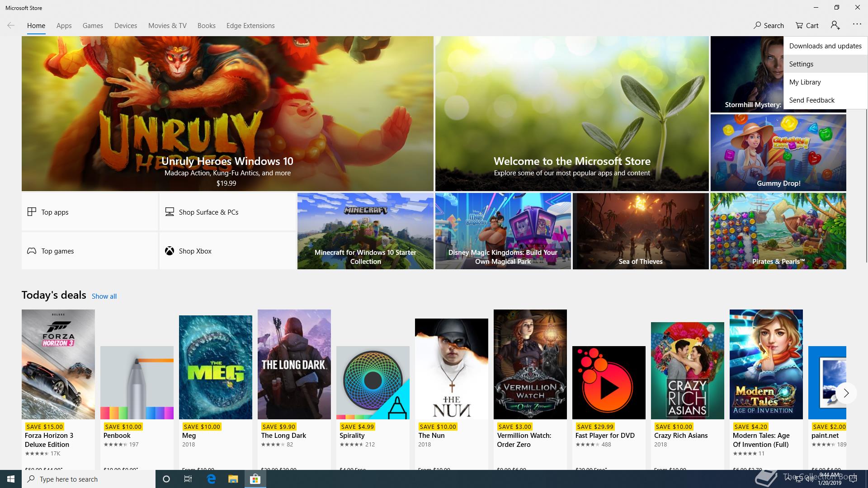Viewport: 868px width, 488px height.
Task: Open Fast Player for DVD thumbnail
Action: (x=609, y=383)
